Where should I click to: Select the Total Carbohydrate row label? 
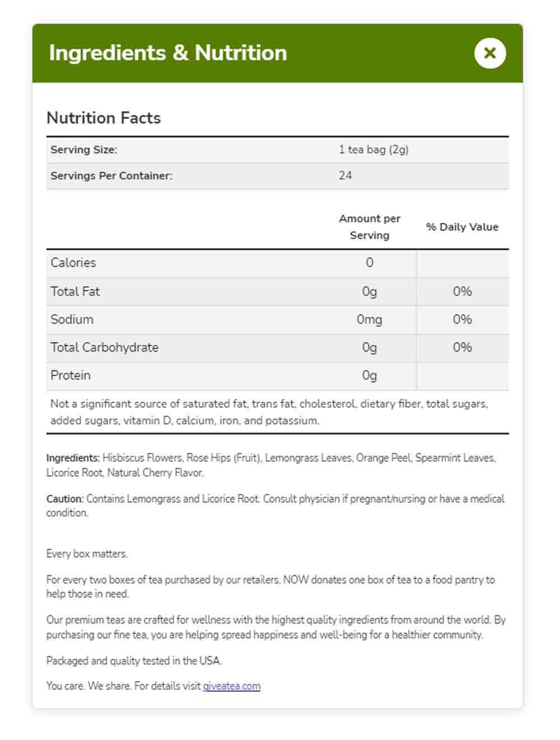(x=104, y=347)
